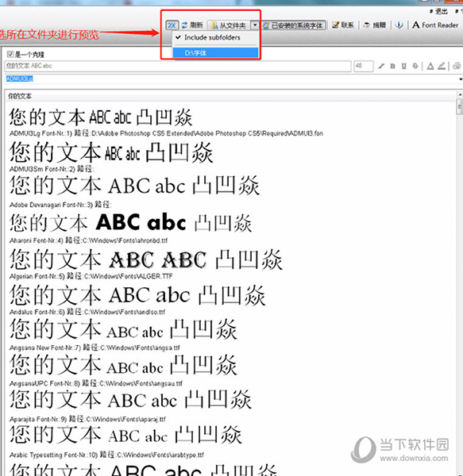Select the Arabic Typesetting font preview
Image resolution: width=463 pixels, height=476 pixels.
(x=125, y=436)
